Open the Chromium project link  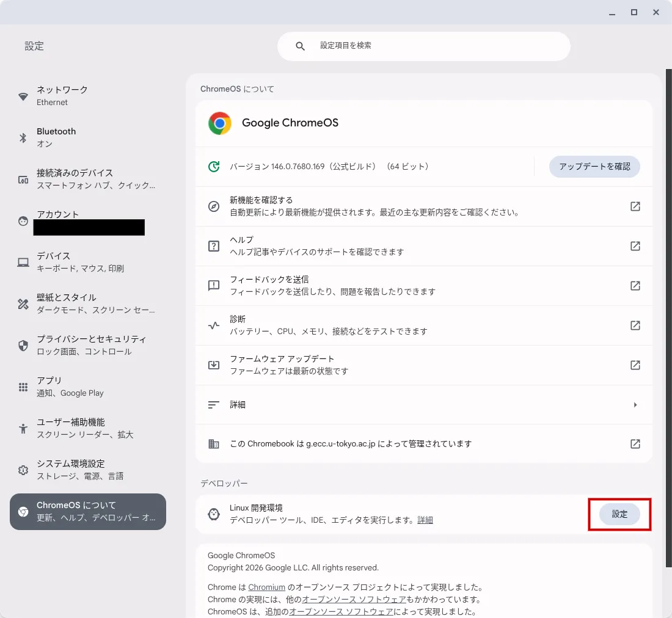[x=266, y=587]
